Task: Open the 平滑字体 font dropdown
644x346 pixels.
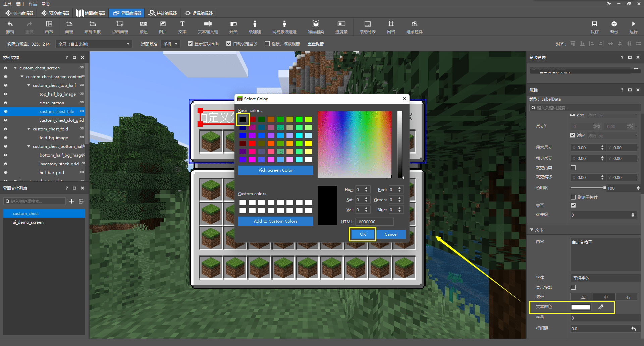Action: [605, 278]
